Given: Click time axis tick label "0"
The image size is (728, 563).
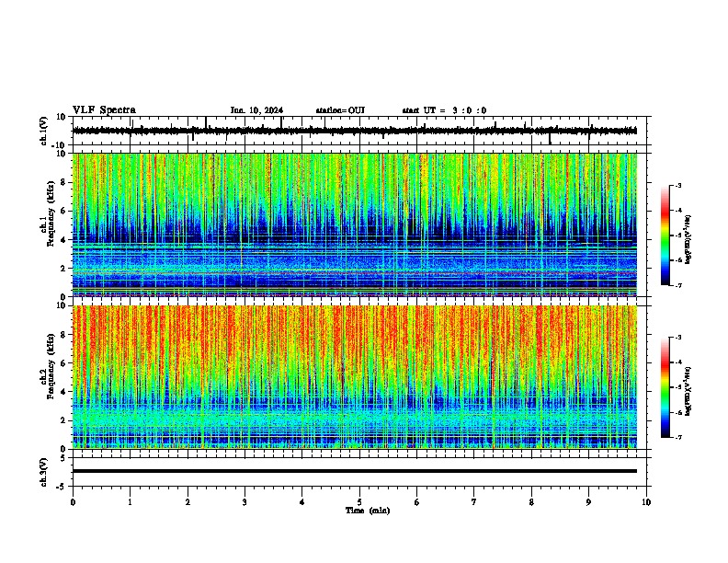Looking at the screenshot, I should pos(73,502).
